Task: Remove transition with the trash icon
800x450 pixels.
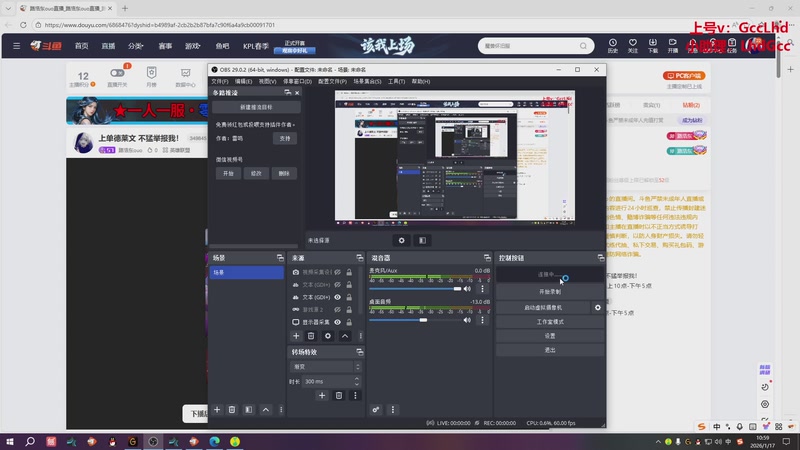Action: [x=339, y=395]
